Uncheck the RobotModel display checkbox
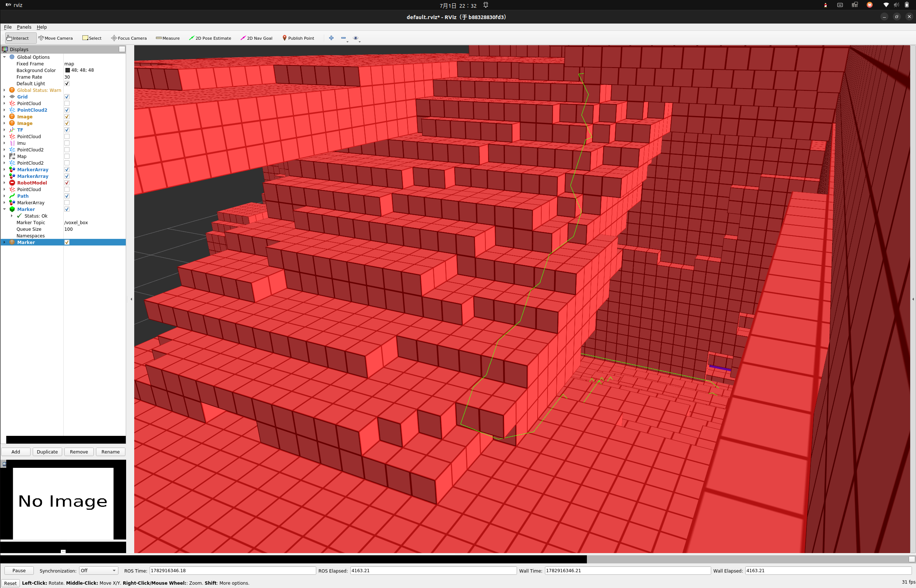This screenshot has width=916, height=588. point(67,183)
